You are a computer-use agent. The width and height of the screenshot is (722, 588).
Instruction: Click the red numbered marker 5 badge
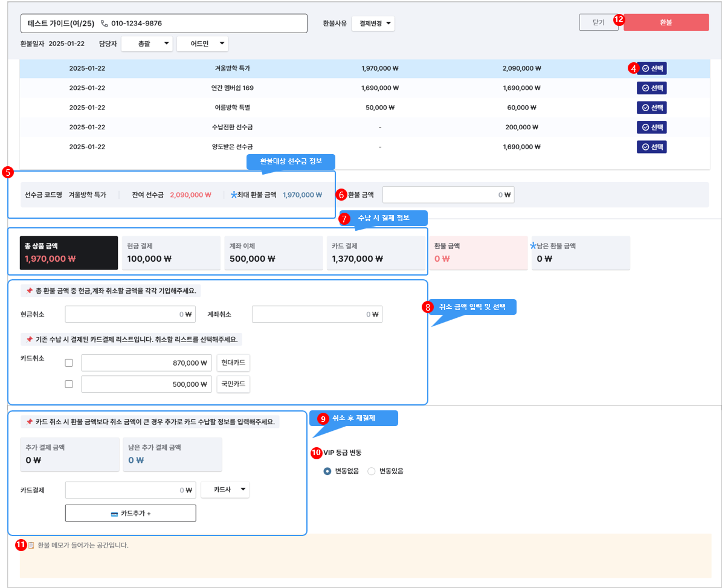(x=8, y=172)
